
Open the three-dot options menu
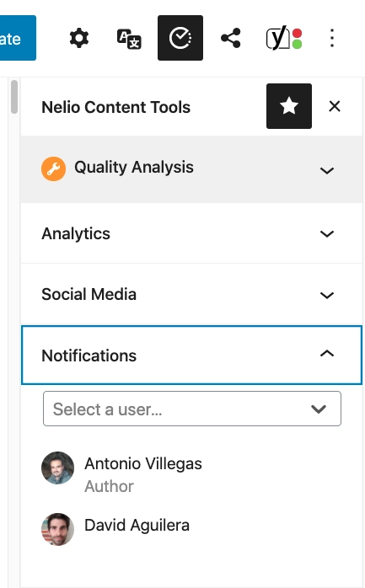[332, 38]
